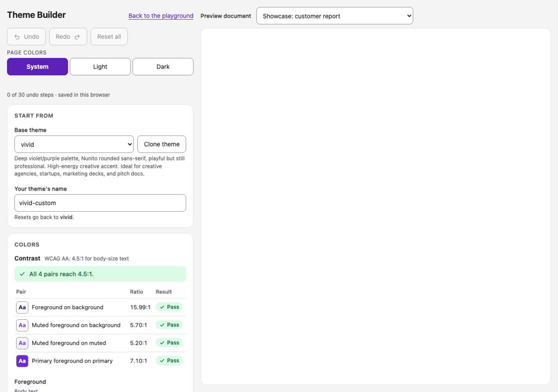This screenshot has width=558, height=392.
Task: Click the 'Resets go back to vivid.' text
Action: click(44, 217)
